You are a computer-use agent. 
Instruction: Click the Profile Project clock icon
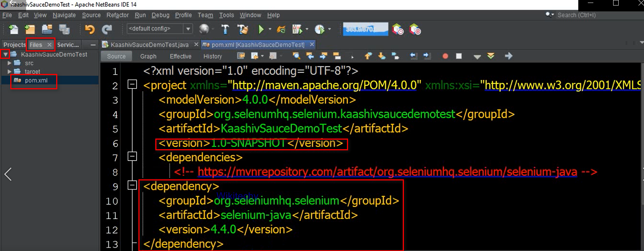[319, 29]
